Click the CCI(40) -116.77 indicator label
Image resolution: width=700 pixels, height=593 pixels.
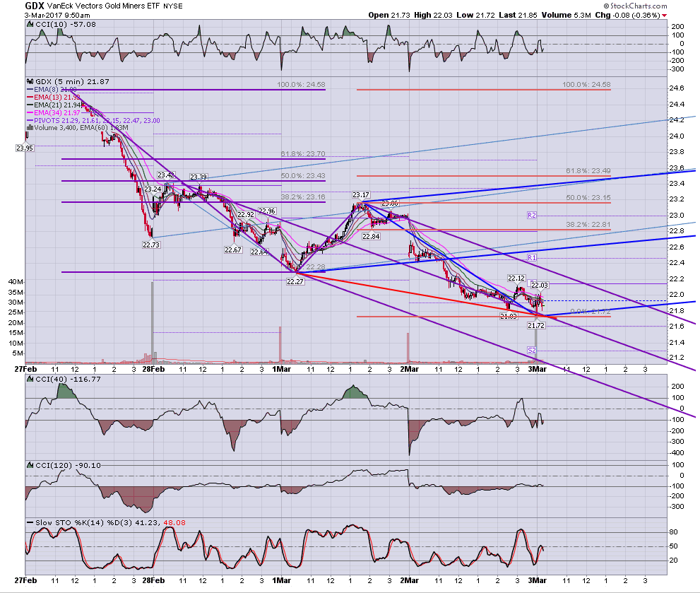68,380
